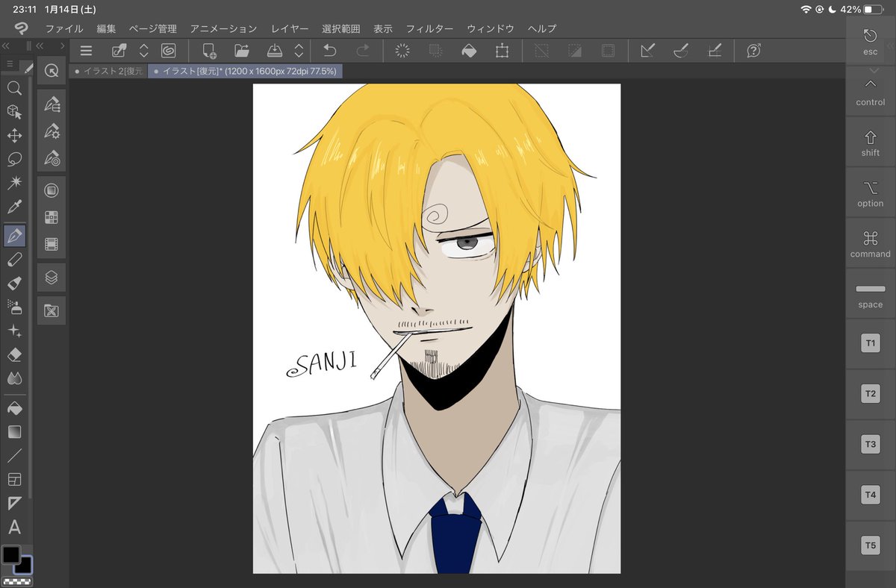Open the 選択範囲 menu
The height and width of the screenshot is (588, 896).
coord(340,29)
